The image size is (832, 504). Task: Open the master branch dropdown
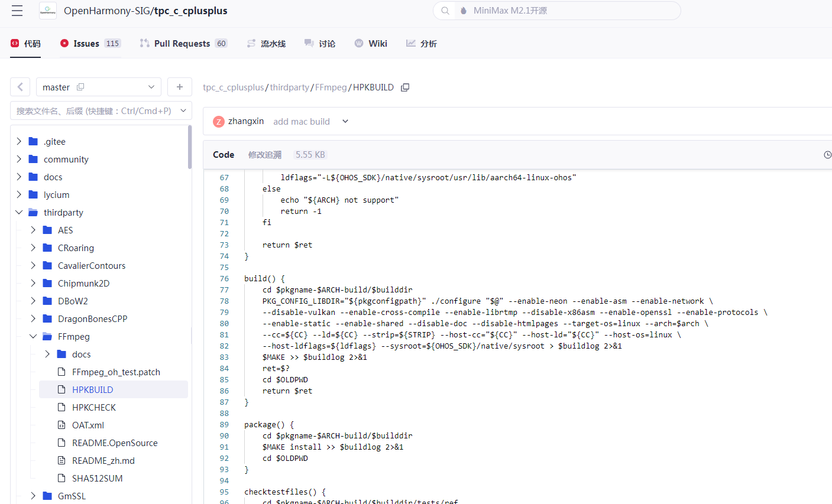pos(151,87)
